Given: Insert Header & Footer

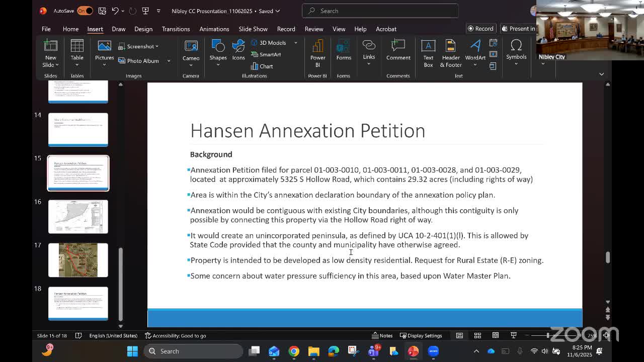Looking at the screenshot, I should click(451, 54).
